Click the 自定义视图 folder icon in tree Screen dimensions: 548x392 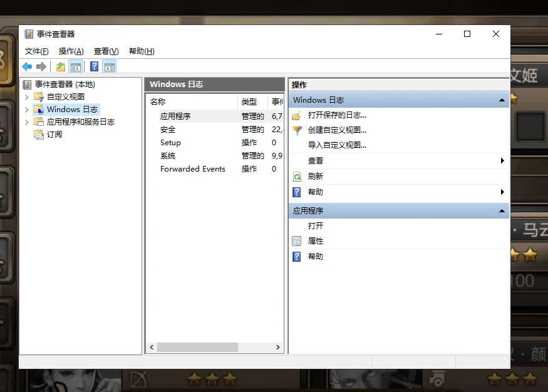[39, 97]
